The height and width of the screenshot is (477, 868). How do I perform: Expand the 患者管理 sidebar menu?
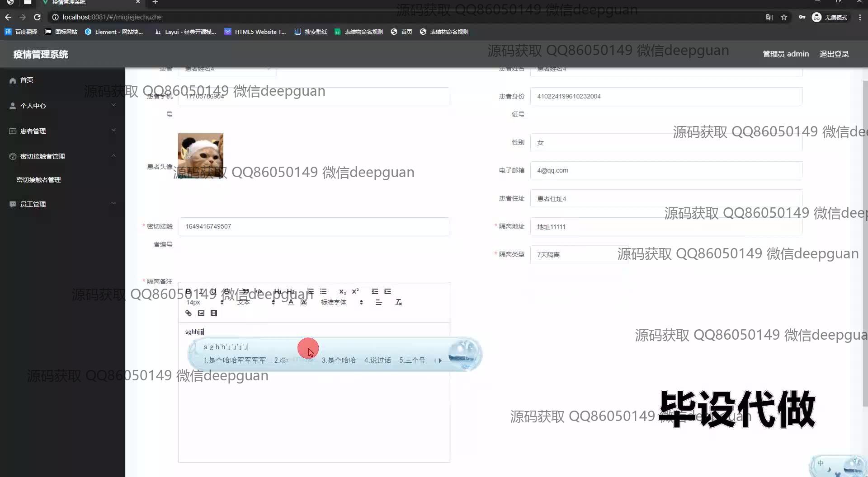(x=62, y=131)
